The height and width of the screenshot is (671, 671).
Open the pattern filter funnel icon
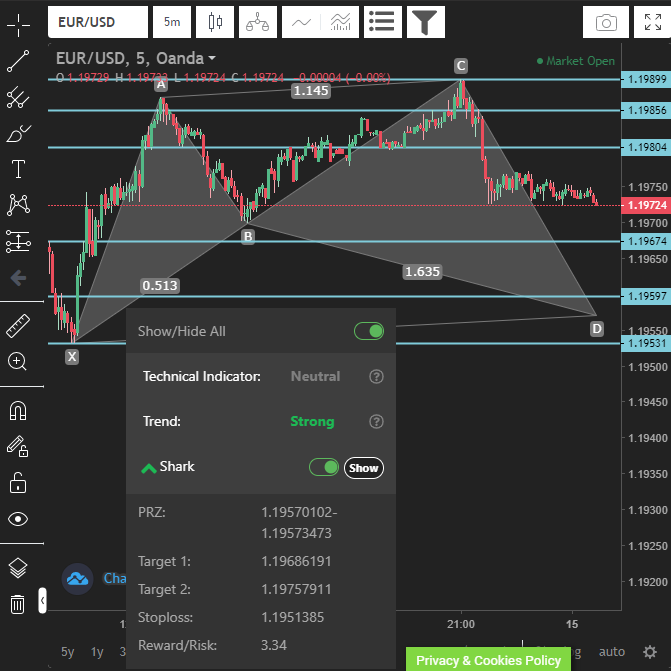coord(426,22)
